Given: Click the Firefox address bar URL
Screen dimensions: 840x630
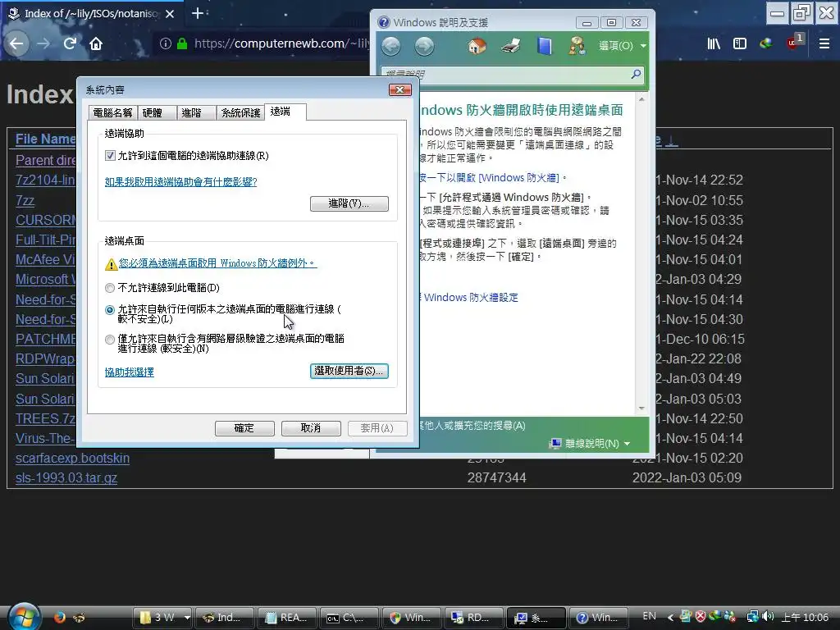Looking at the screenshot, I should [281, 43].
